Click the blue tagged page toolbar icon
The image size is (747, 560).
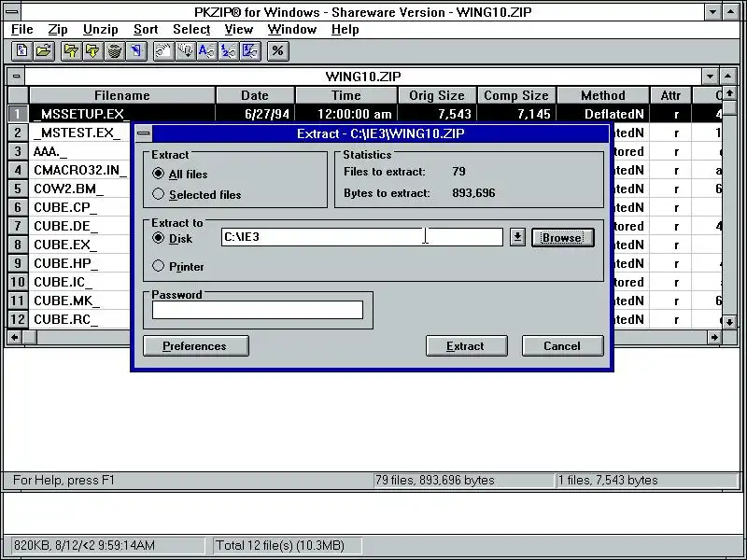click(136, 51)
